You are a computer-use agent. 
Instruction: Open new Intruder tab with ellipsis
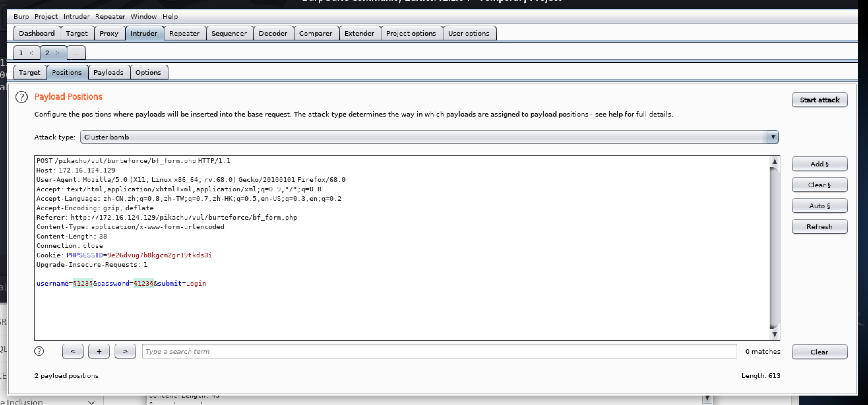click(75, 53)
